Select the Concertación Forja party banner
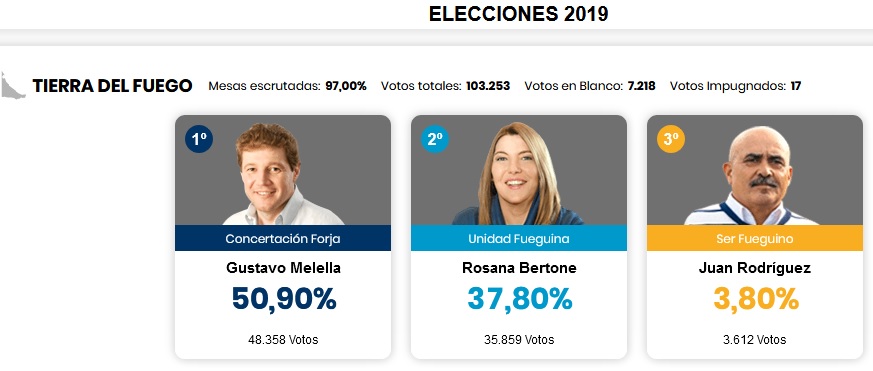This screenshot has height=371, width=873. pos(283,238)
